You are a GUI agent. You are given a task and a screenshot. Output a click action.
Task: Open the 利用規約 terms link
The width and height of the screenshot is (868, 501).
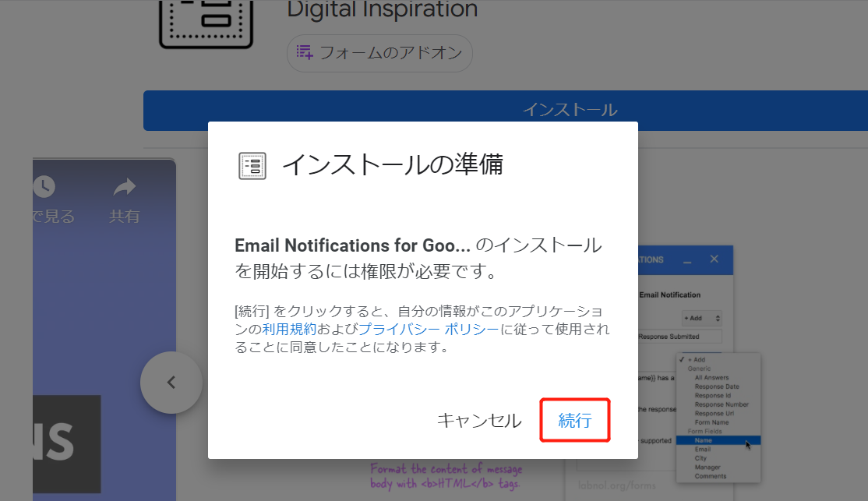click(289, 330)
